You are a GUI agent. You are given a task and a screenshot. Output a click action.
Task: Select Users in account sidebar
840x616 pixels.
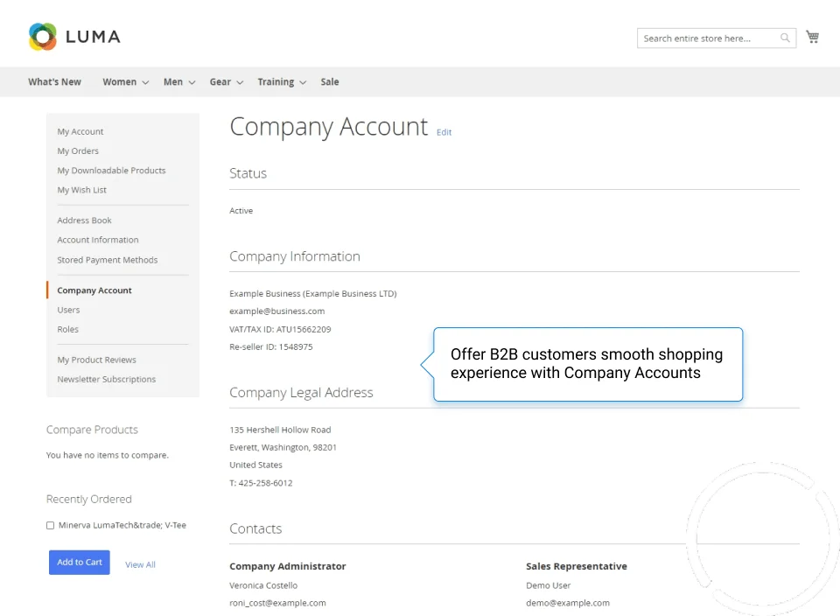(68, 310)
